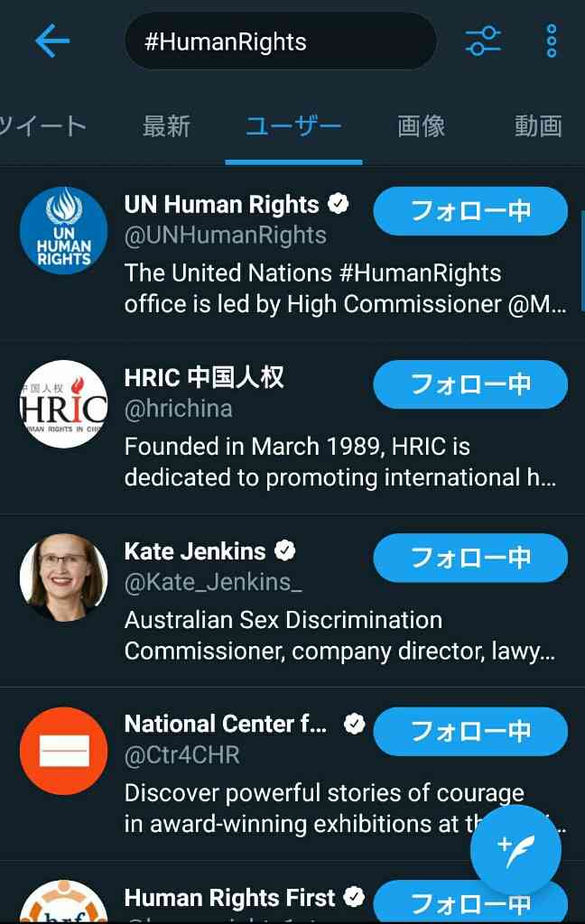The width and height of the screenshot is (585, 924).
Task: Open UN Human Rights profile avatar
Action: (x=64, y=230)
